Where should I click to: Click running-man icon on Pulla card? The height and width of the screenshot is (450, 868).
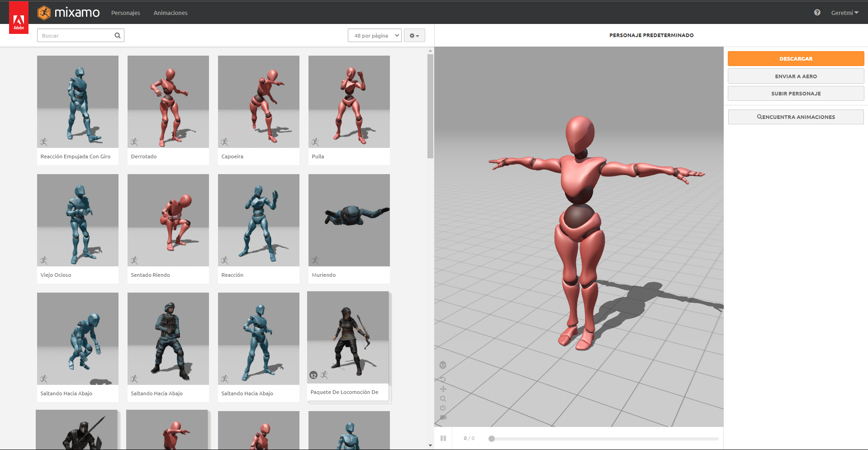point(315,142)
